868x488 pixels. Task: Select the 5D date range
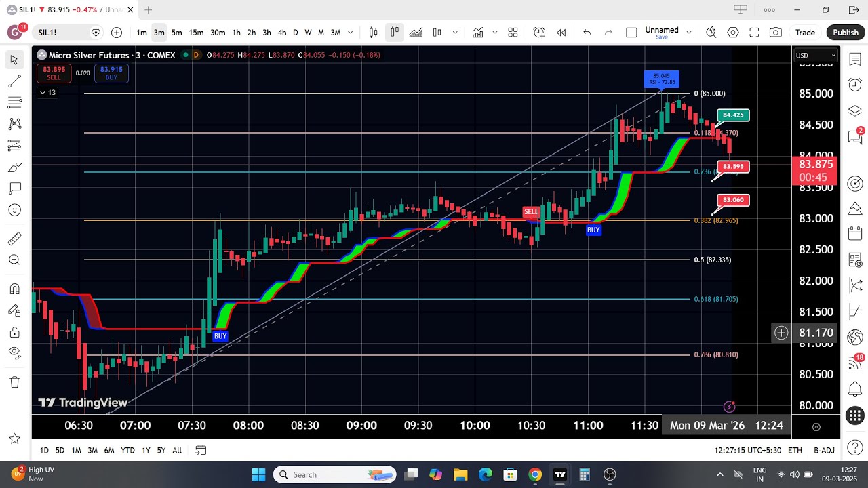60,450
